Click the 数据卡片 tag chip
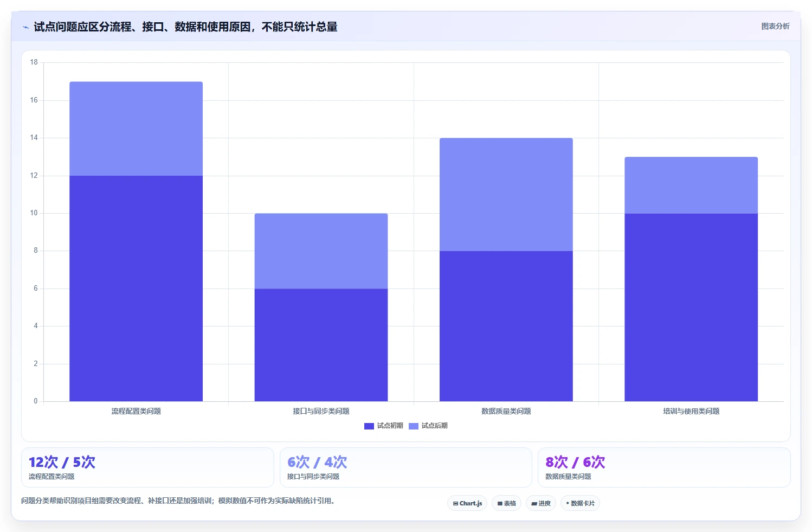812x532 pixels. click(x=580, y=503)
